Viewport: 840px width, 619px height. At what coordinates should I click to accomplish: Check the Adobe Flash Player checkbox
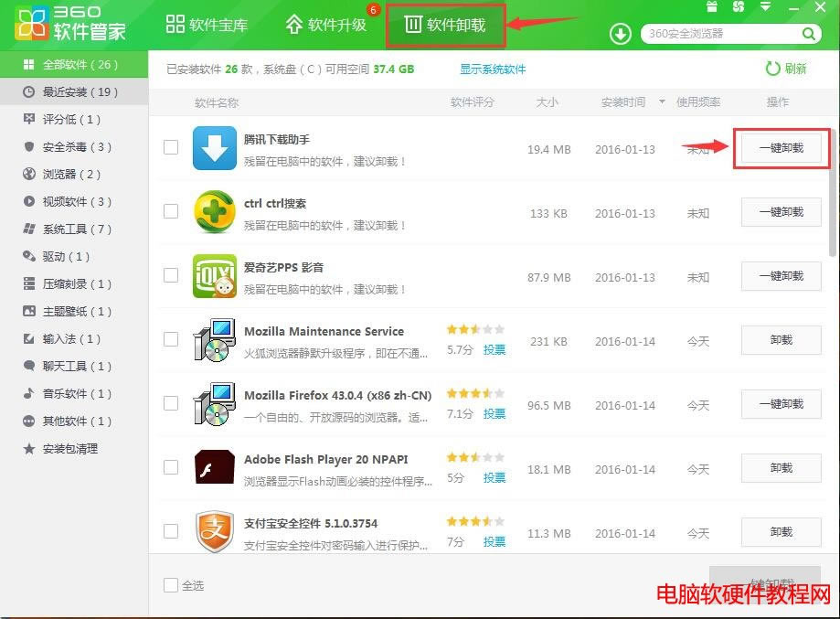coord(171,467)
